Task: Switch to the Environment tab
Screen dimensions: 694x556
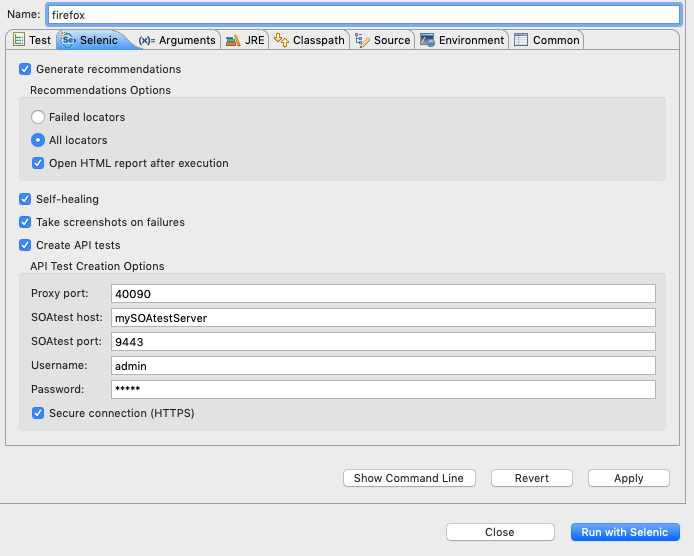Action: click(462, 40)
